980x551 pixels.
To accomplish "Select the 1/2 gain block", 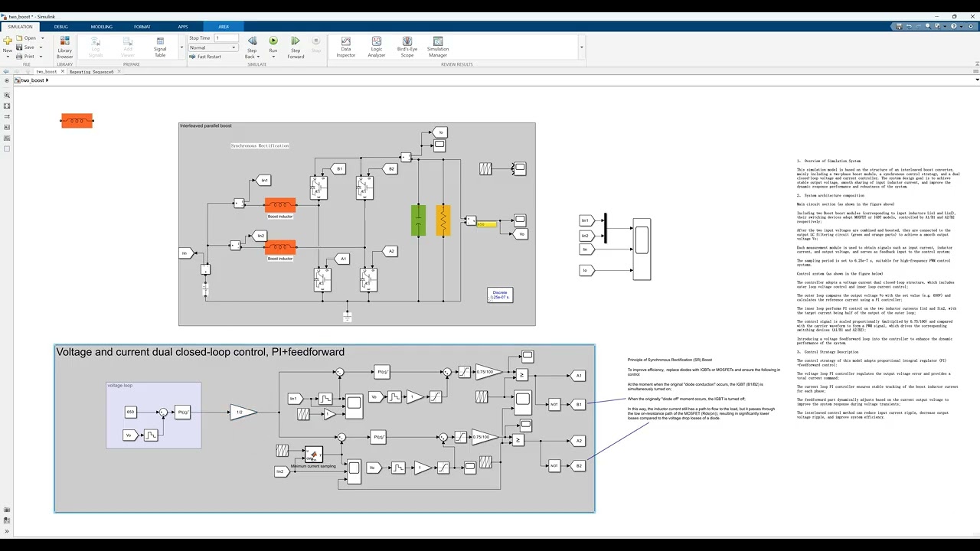I will [243, 412].
